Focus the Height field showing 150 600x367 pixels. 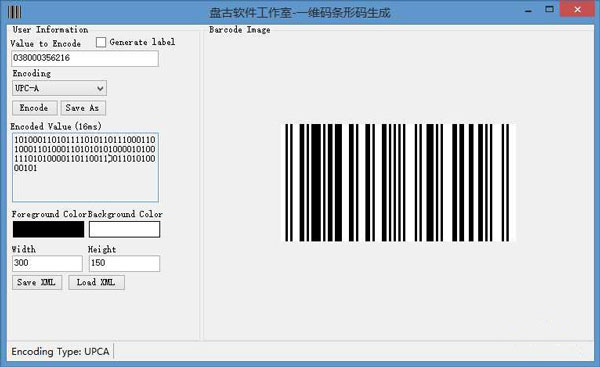click(124, 263)
